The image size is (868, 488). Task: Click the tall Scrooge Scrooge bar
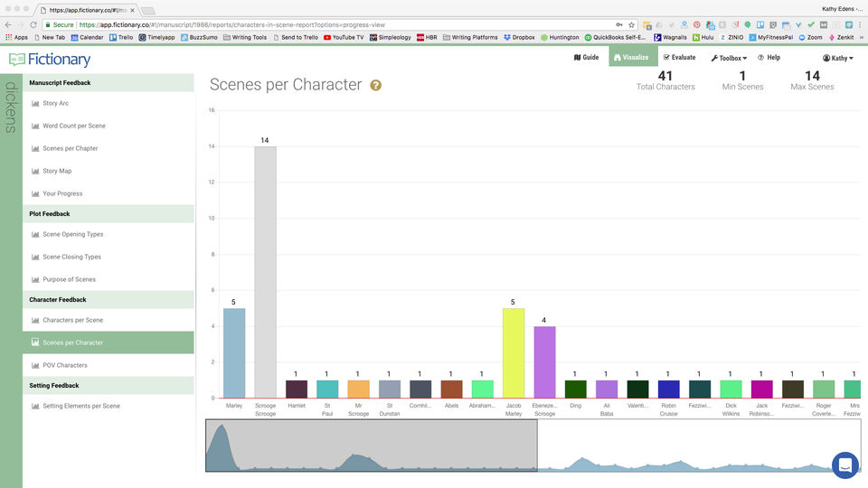[265, 272]
